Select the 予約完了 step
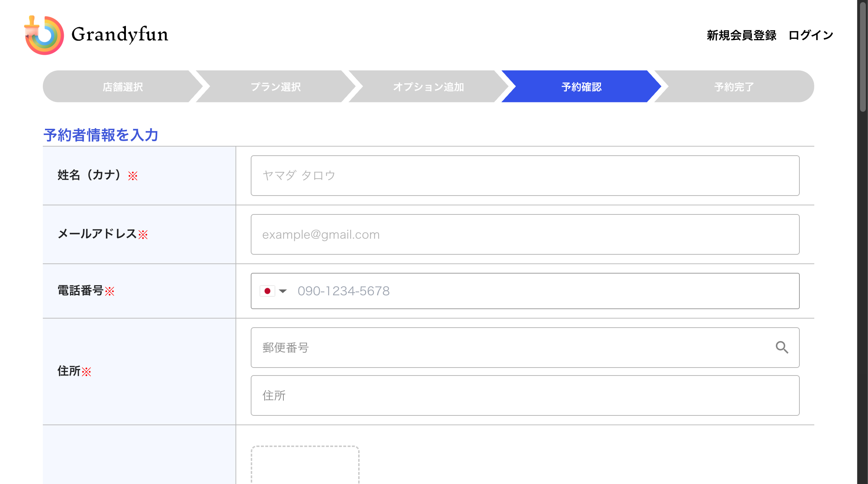This screenshot has width=868, height=484. pos(734,87)
